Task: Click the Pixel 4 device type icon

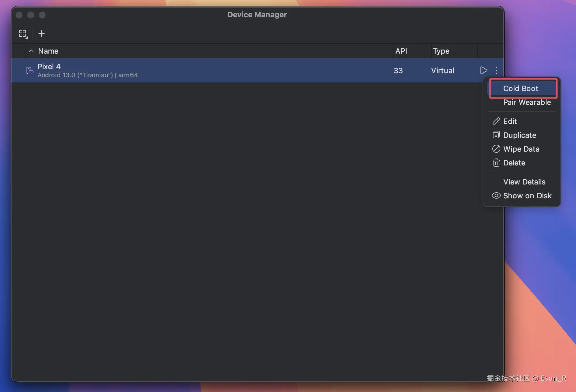Action: (30, 71)
